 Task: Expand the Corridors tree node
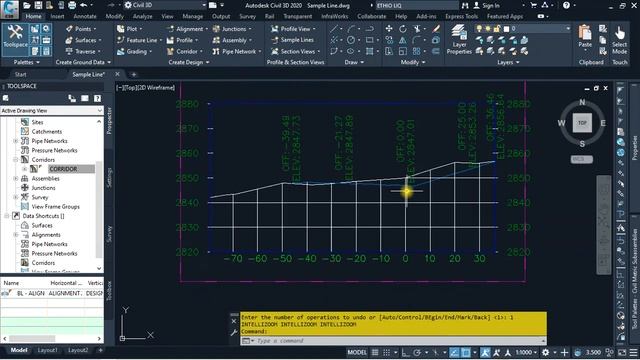pos(16,160)
